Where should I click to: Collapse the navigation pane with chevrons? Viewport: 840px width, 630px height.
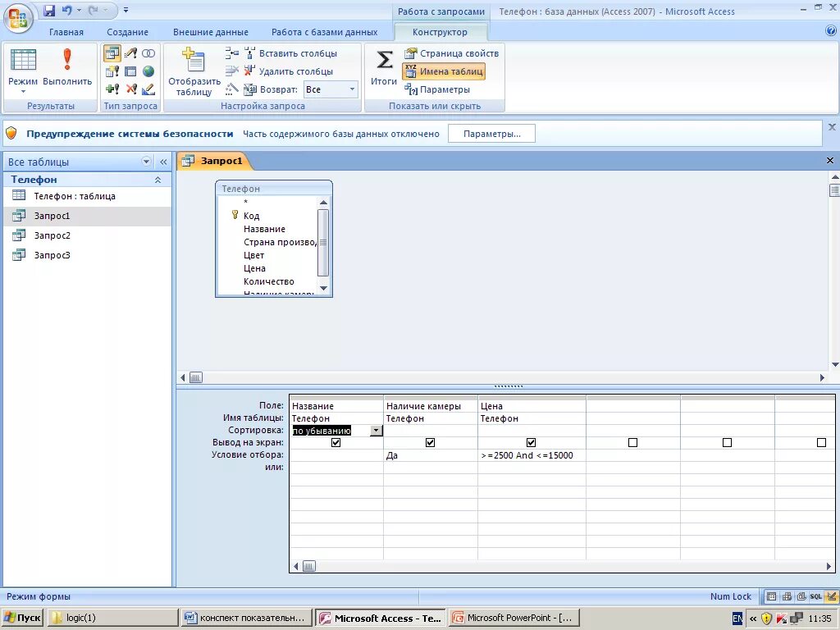[x=163, y=162]
